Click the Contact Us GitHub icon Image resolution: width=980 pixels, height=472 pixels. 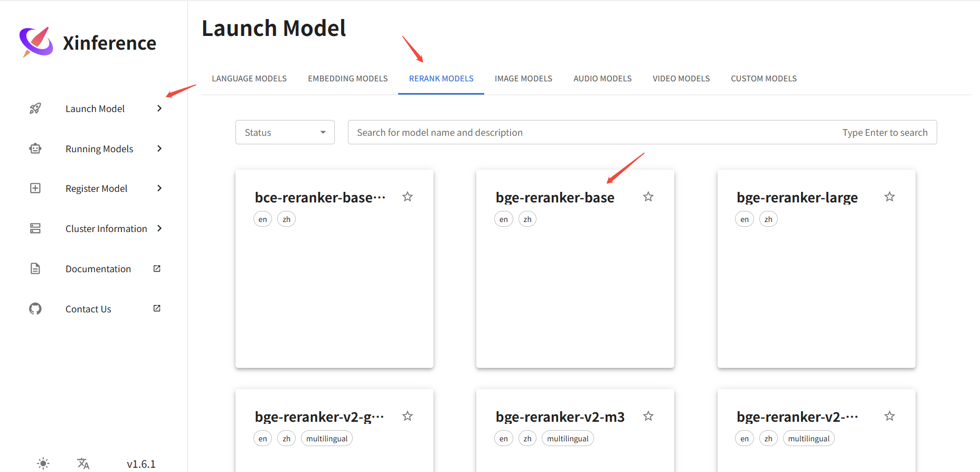coord(35,309)
